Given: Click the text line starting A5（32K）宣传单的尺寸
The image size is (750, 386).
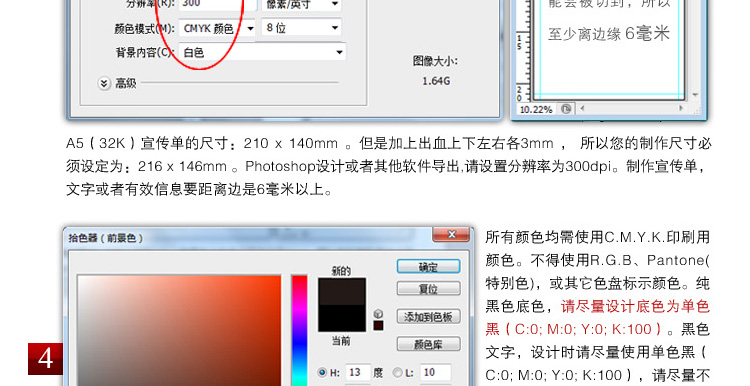Looking at the screenshot, I should pos(388,143).
